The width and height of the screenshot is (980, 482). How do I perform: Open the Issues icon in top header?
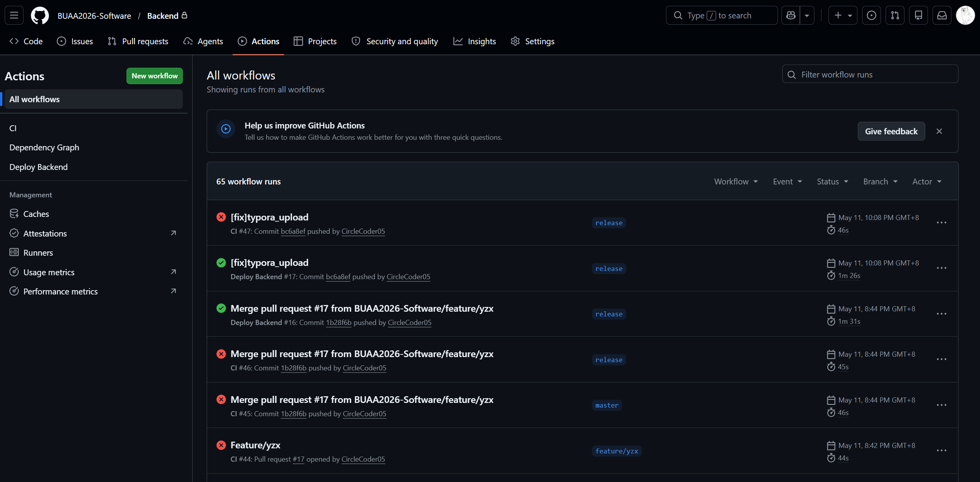click(872, 15)
